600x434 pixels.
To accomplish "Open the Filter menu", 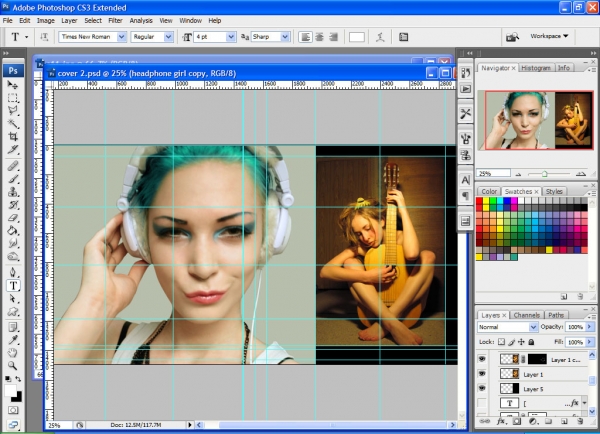I will tap(115, 21).
